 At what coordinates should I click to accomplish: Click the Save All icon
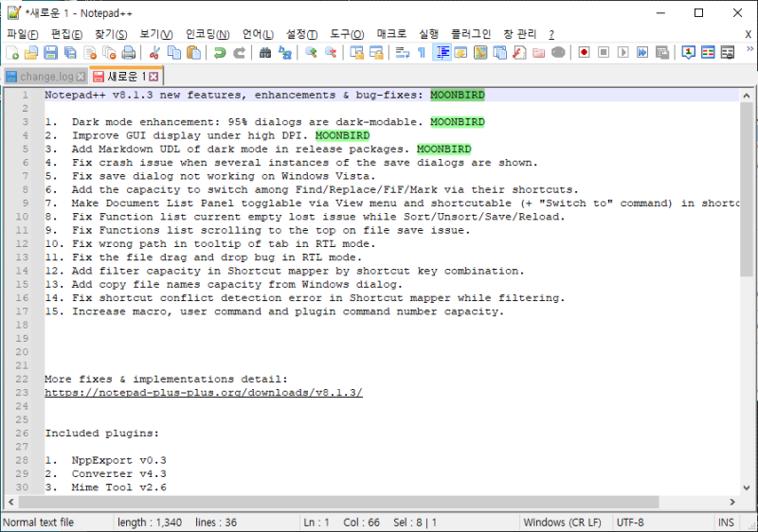coord(70,53)
